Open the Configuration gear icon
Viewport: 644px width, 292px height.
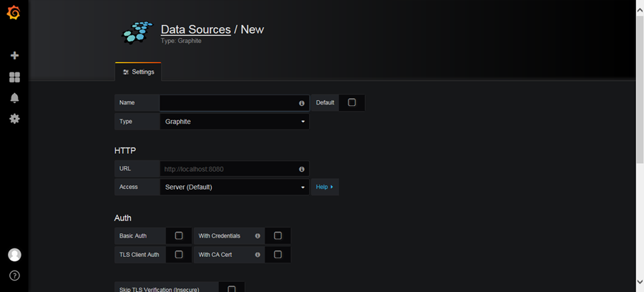point(14,119)
